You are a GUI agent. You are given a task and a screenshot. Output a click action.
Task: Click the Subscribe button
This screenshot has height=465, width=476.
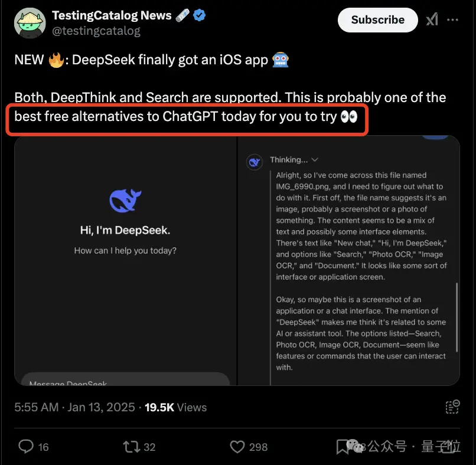[x=377, y=19]
